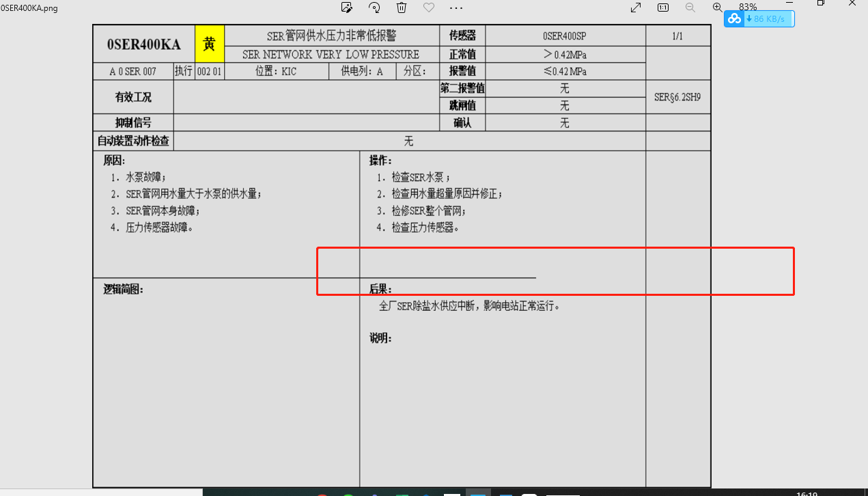Image resolution: width=868 pixels, height=496 pixels.
Task: Enter fullscreen with the diagonal arrows icon
Action: point(636,8)
